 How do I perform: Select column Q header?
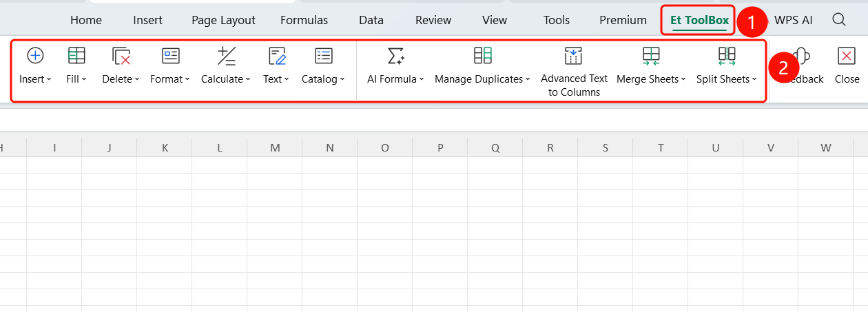495,147
